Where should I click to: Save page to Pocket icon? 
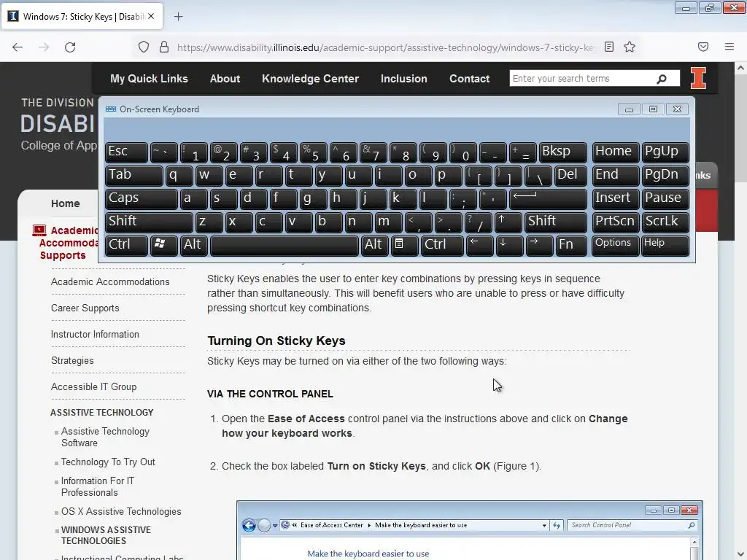click(703, 47)
